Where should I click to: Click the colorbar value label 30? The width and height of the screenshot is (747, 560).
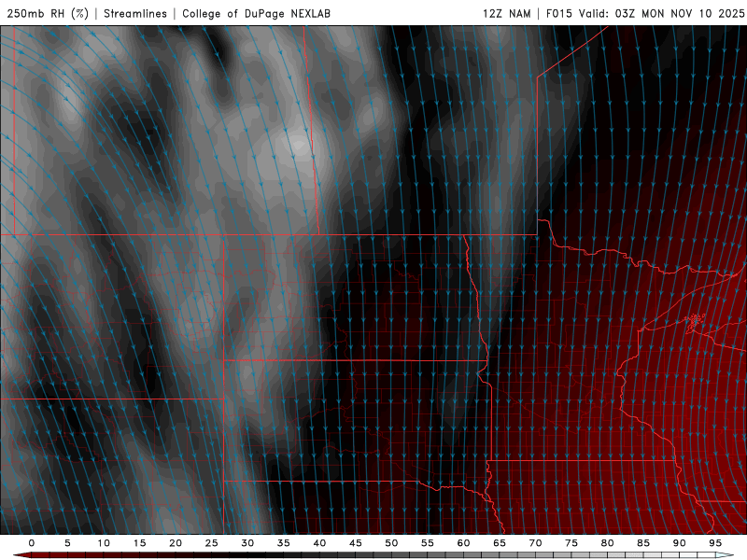(x=247, y=543)
